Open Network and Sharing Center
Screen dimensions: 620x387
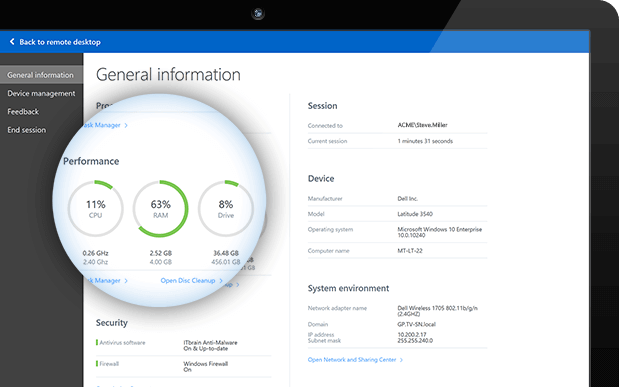click(x=352, y=360)
